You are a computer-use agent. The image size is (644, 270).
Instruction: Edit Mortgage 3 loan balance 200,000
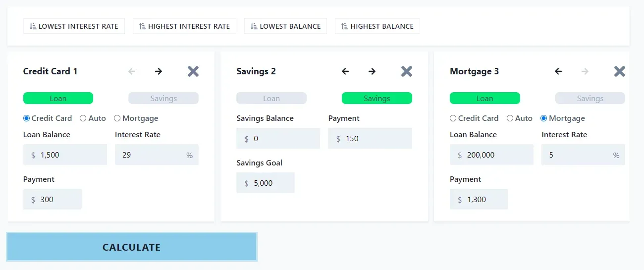[x=491, y=155]
